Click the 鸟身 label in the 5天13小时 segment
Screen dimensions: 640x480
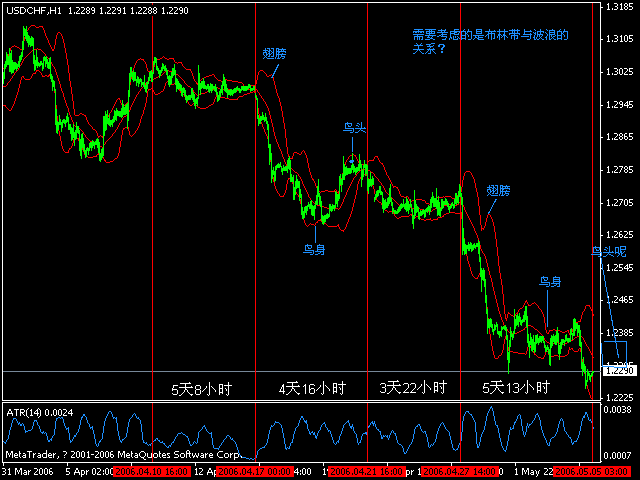click(550, 282)
